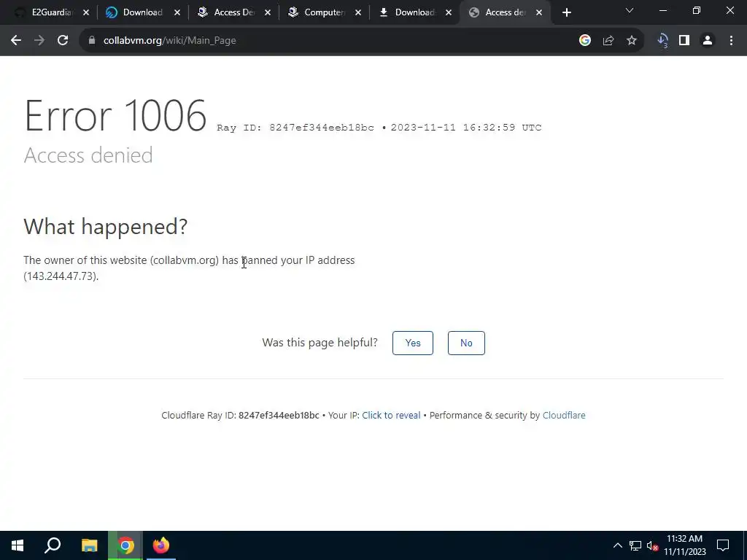Open the network status tray icon
This screenshot has height=560, width=747.
pyautogui.click(x=635, y=545)
